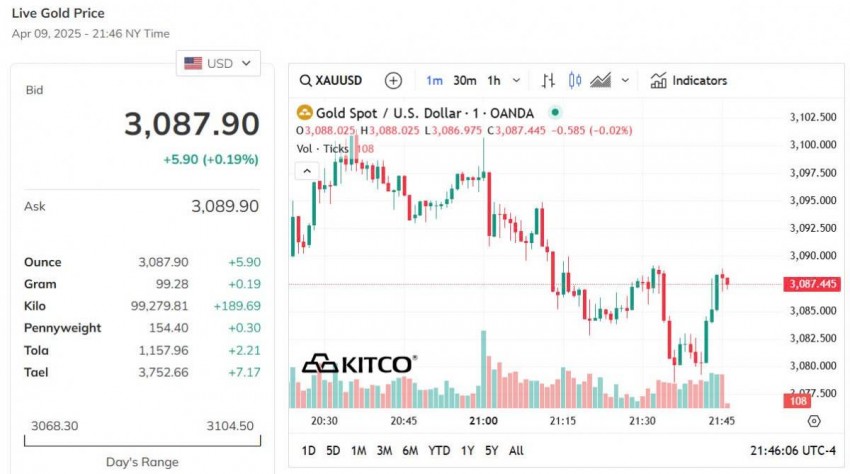Select the bars chart style icon
Image resolution: width=850 pixels, height=474 pixels.
click(x=548, y=80)
